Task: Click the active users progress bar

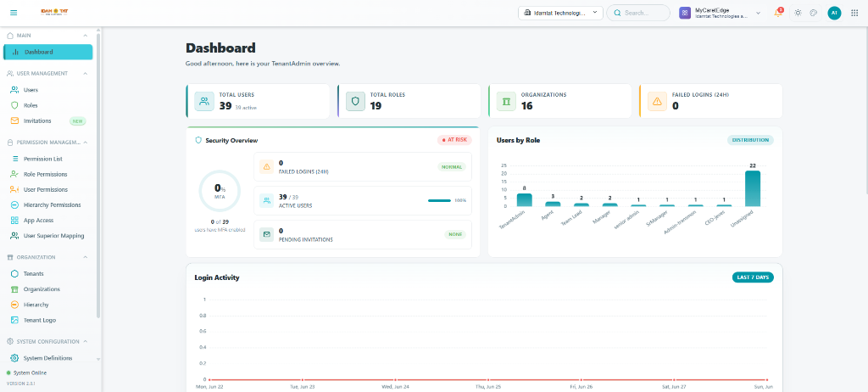Action: click(440, 200)
